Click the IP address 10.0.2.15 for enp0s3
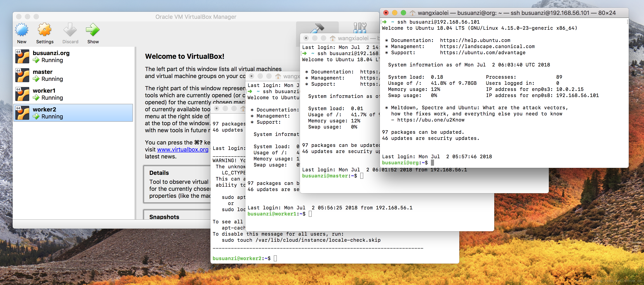 pos(570,89)
